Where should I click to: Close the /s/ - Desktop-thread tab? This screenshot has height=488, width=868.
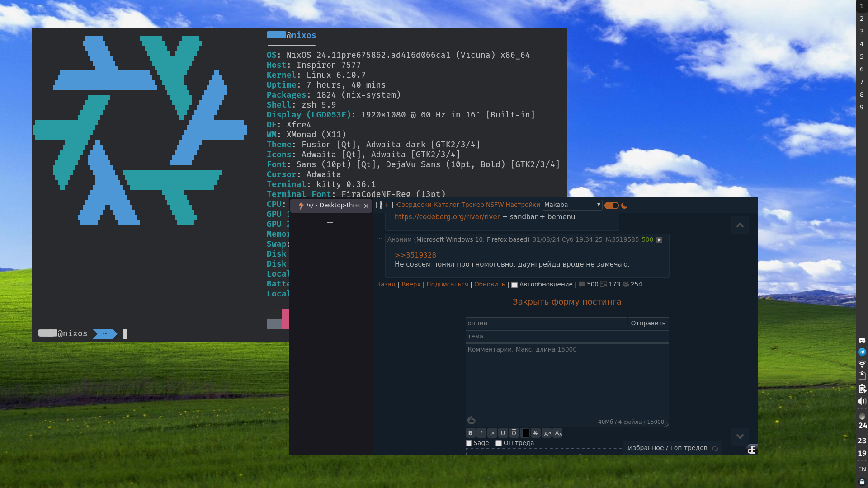[366, 206]
